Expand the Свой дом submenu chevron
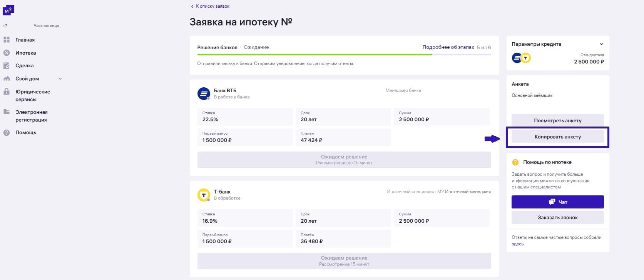This screenshot has height=280, width=644. [60, 79]
